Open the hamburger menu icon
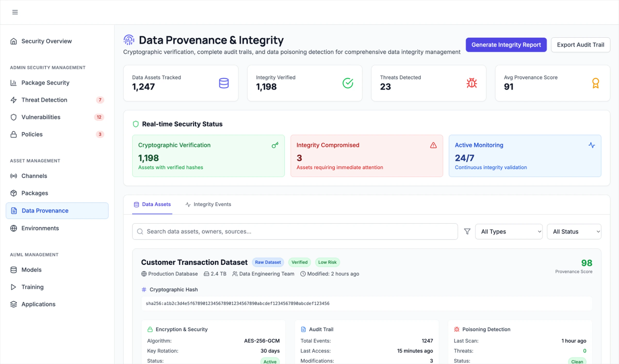 15,12
